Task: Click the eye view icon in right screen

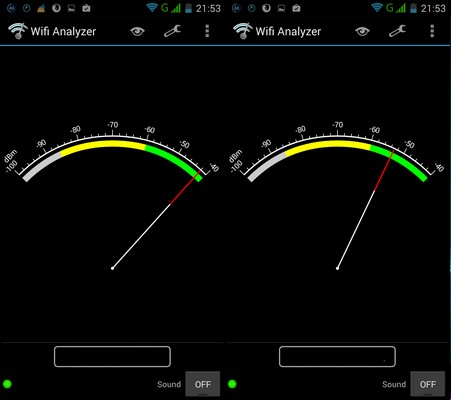Action: (x=362, y=32)
